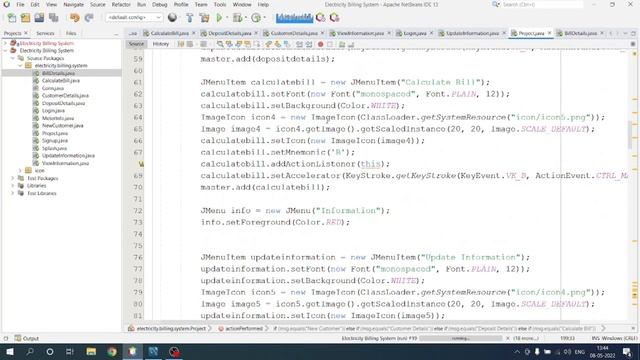Viewport: 640px width, 360px height.
Task: Open File Explorer from the taskbar
Action: pos(91,351)
